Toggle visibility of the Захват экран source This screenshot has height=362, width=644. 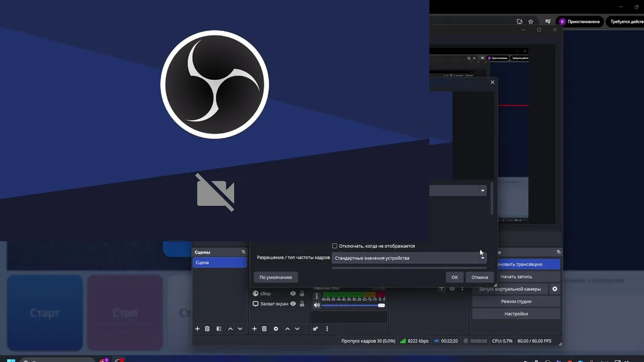tap(293, 304)
